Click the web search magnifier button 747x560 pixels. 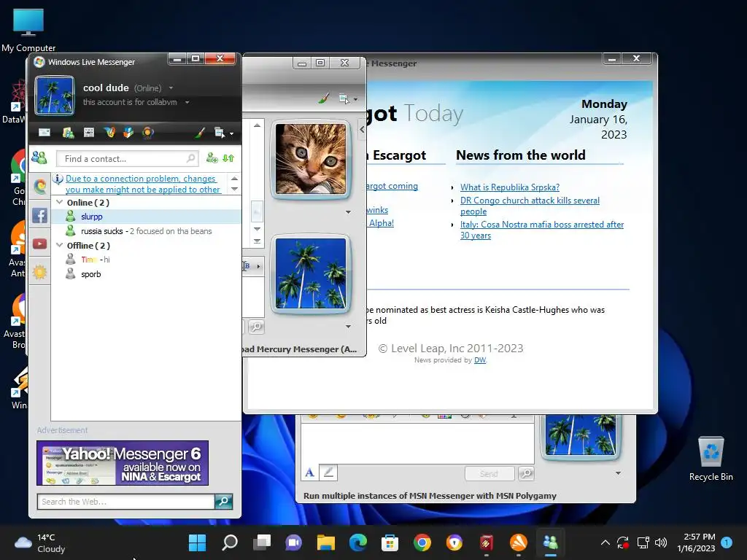pyautogui.click(x=223, y=502)
